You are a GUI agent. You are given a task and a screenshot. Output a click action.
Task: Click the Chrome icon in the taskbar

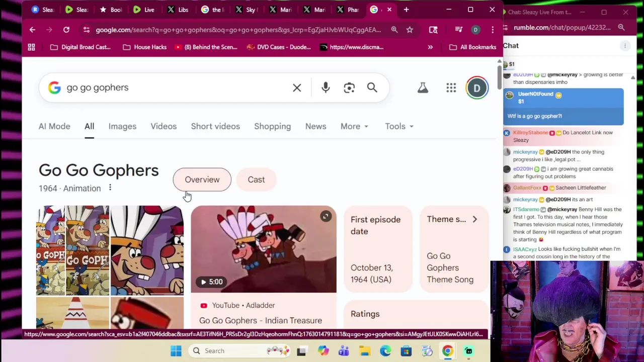(447, 350)
